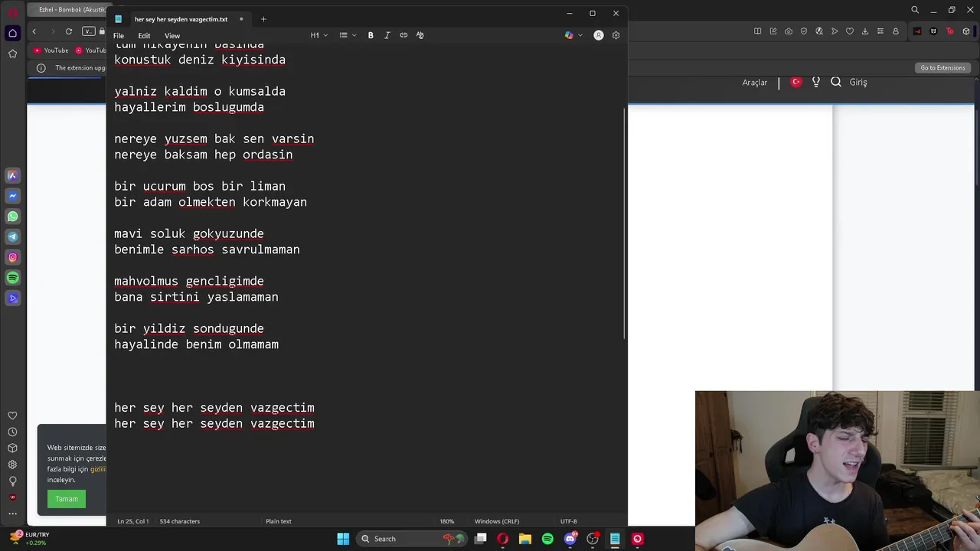Open Opera sidebar settings gear
The width and height of the screenshot is (980, 551).
pos(12,465)
